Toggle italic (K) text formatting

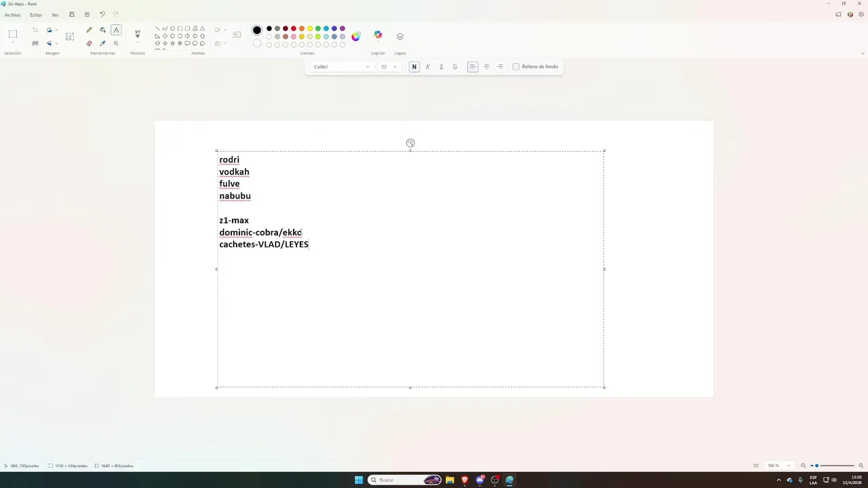pos(428,66)
